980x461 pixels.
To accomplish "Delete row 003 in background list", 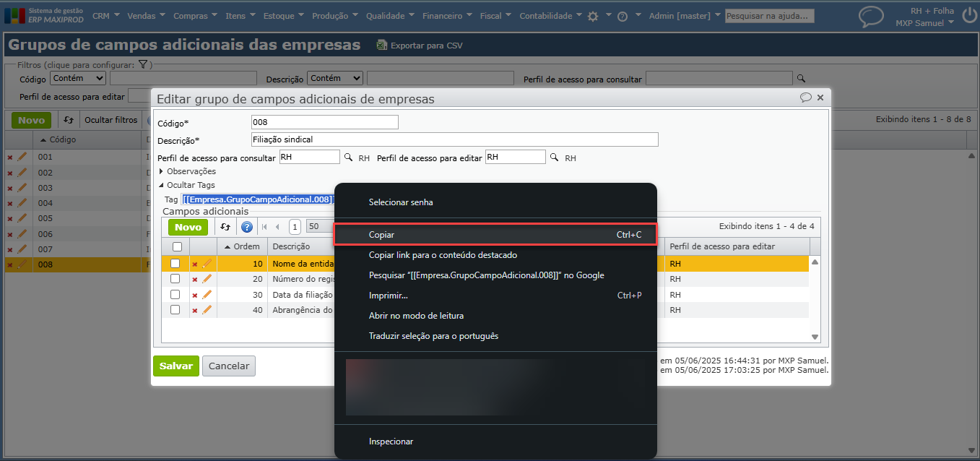I will click(x=10, y=188).
